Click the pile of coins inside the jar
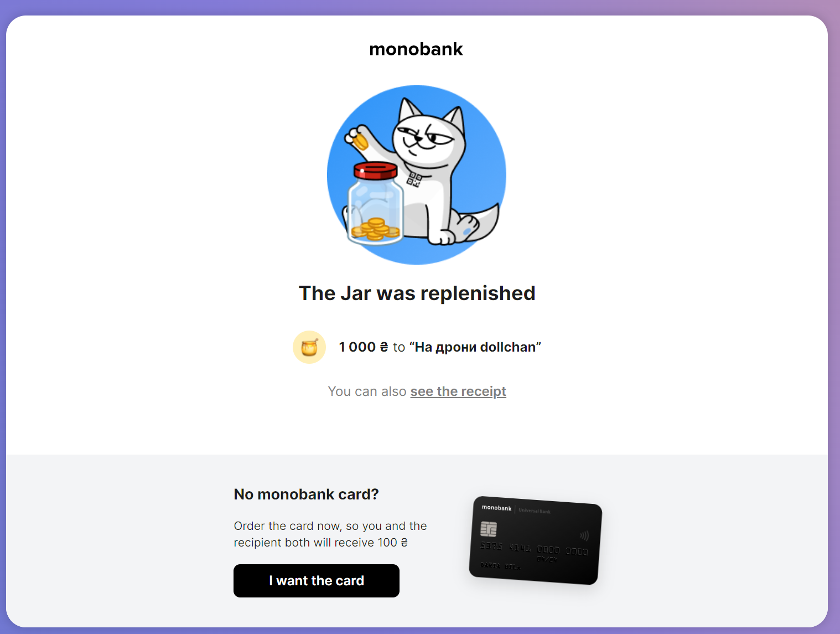 coord(376,229)
